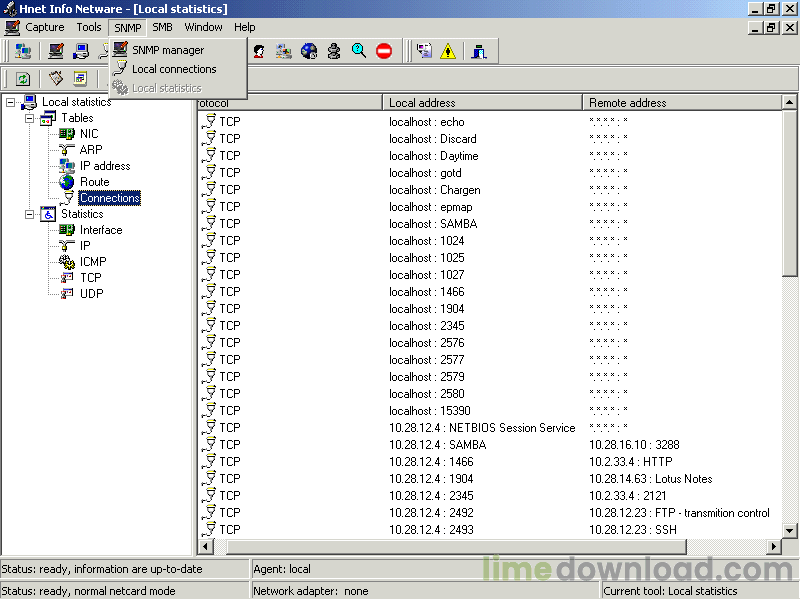Click the blue-screen workstation toolbar icon
This screenshot has width=800, height=600.
[81, 51]
